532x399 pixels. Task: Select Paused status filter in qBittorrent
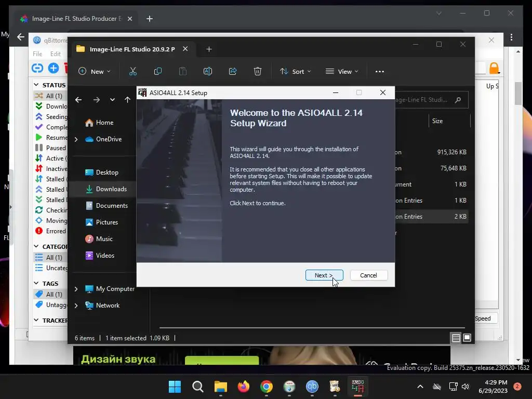click(50, 148)
